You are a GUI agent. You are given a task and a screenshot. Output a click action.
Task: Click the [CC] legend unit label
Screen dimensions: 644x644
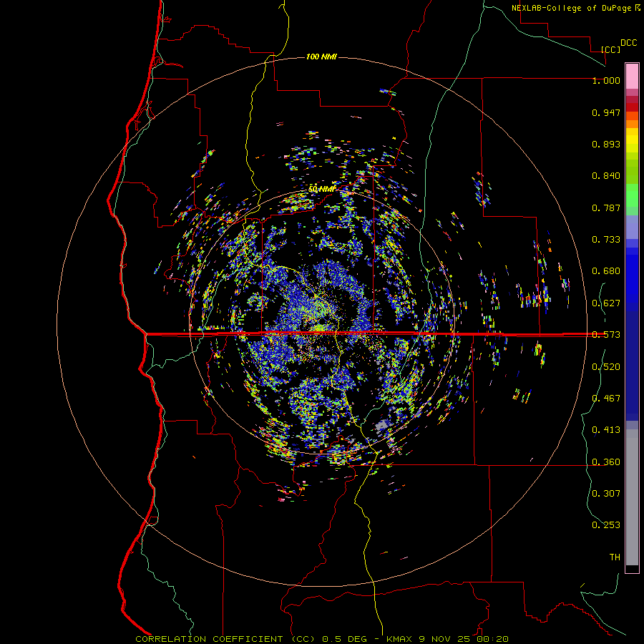[610, 49]
